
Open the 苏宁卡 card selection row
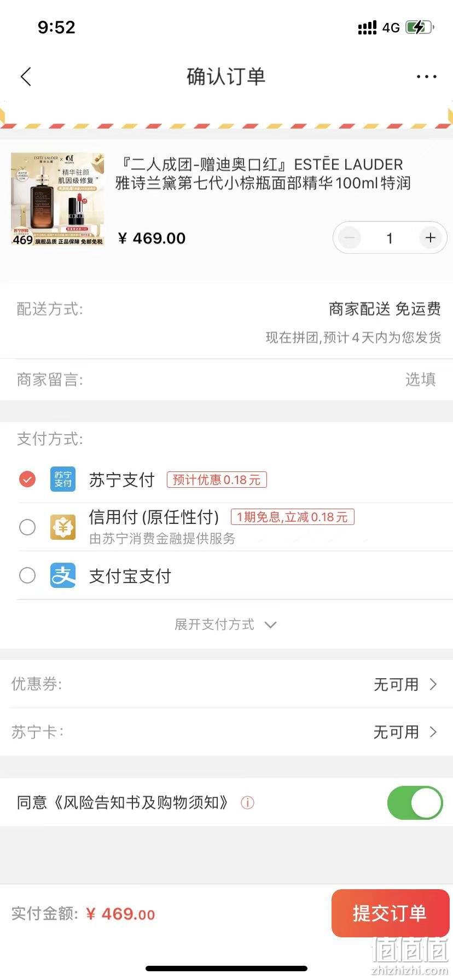click(x=226, y=732)
